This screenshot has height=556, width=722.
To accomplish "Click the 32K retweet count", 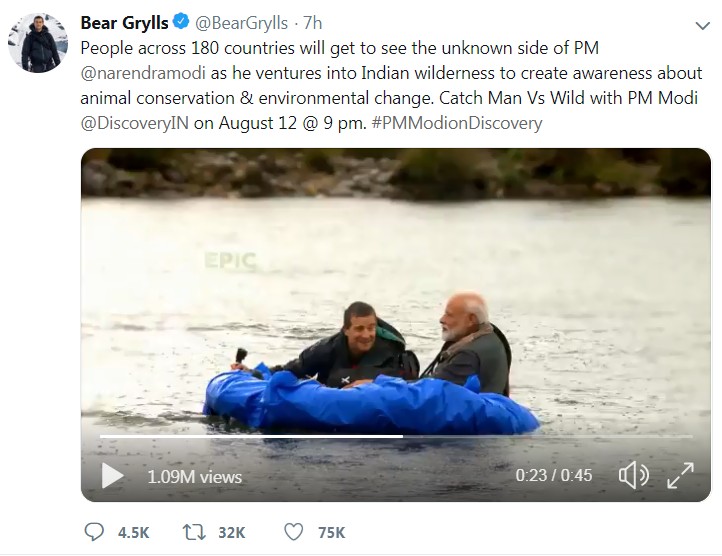I will pos(231,532).
